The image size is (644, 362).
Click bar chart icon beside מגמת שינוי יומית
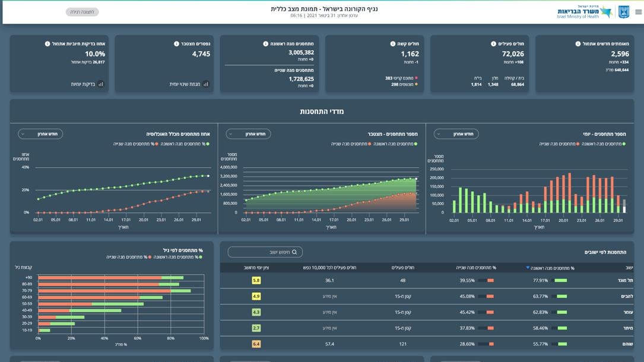coord(206,84)
